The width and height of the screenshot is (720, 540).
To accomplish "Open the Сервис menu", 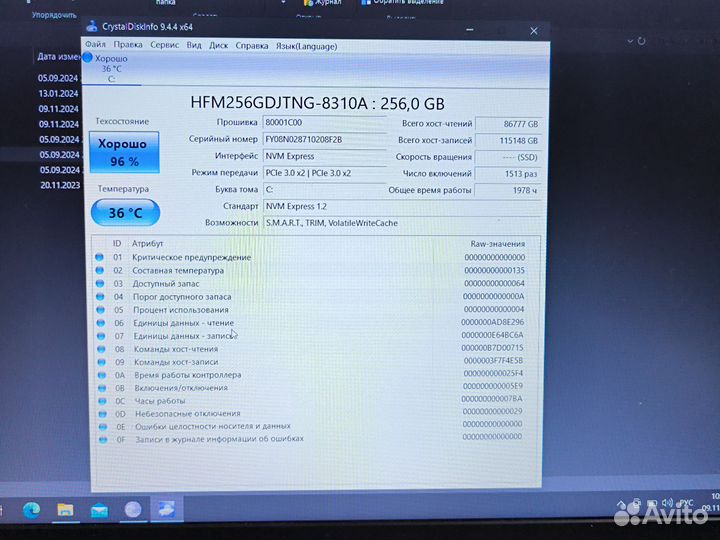I will click(x=164, y=45).
